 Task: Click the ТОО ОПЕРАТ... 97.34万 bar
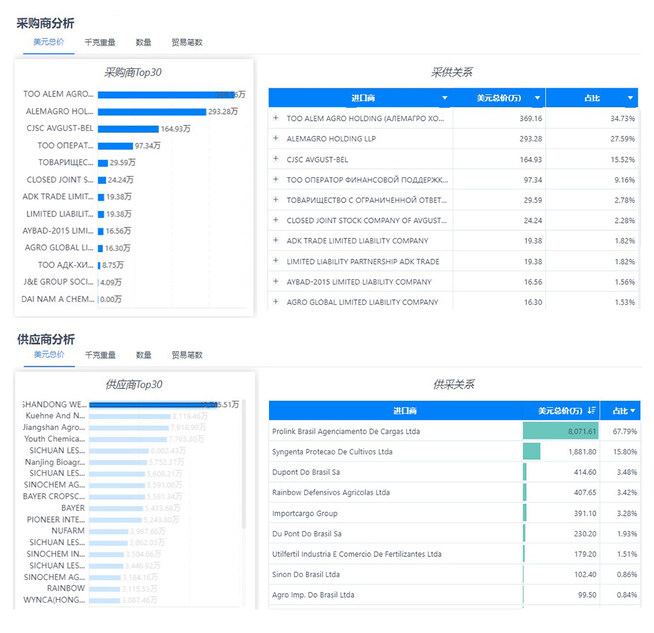pyautogui.click(x=116, y=146)
